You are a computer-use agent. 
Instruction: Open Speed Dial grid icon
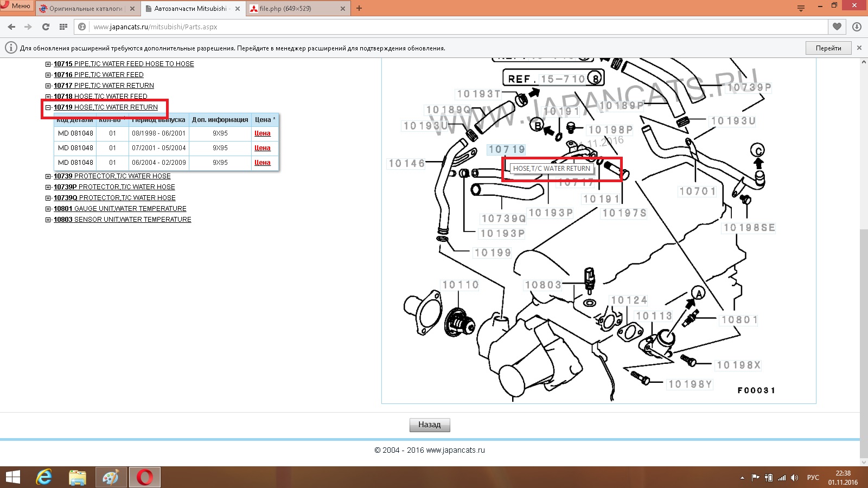pos(63,27)
